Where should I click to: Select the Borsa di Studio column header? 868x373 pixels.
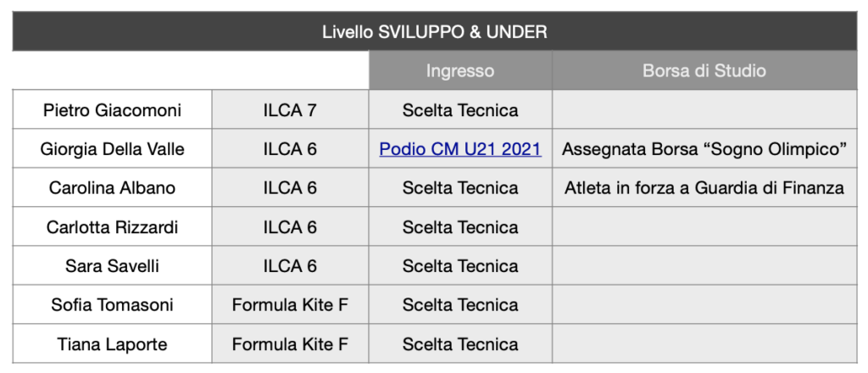click(x=704, y=70)
